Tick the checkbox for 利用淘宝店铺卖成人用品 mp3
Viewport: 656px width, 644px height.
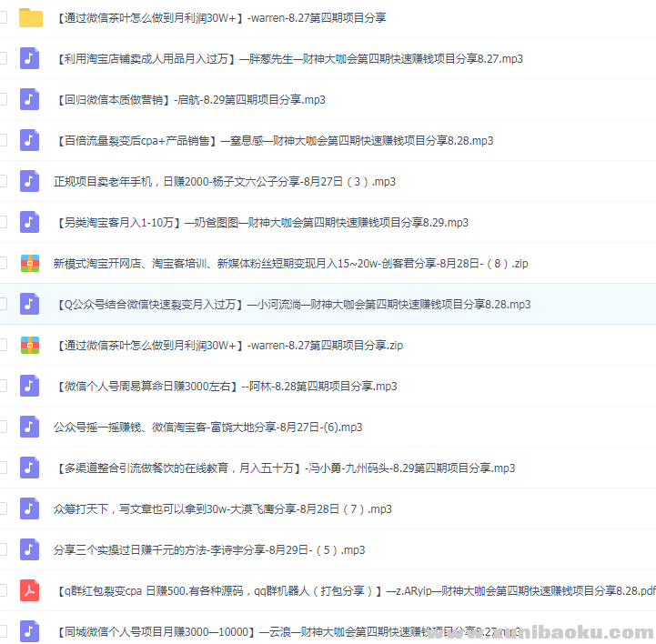(x=3, y=58)
